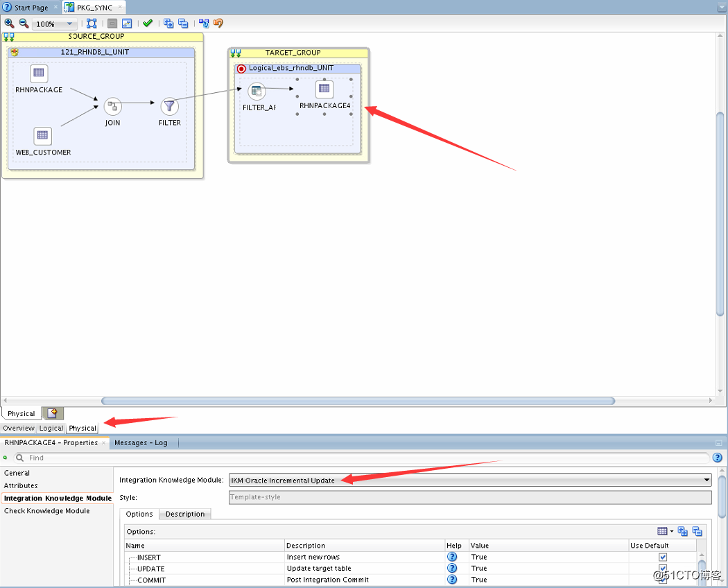Select the 121_RHNDB_L_UNIT title bar
The height and width of the screenshot is (588, 728).
click(x=101, y=52)
